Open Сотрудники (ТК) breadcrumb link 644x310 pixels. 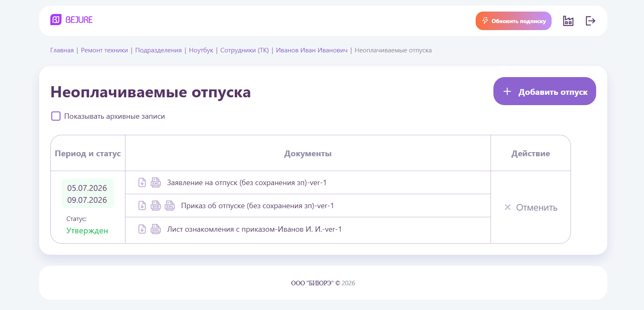[244, 50]
